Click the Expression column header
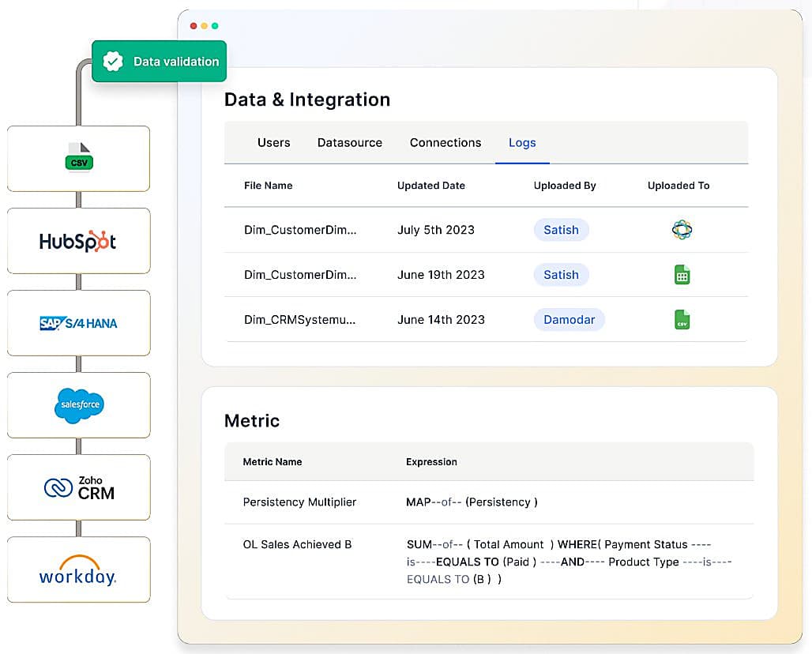The height and width of the screenshot is (654, 812). click(431, 462)
